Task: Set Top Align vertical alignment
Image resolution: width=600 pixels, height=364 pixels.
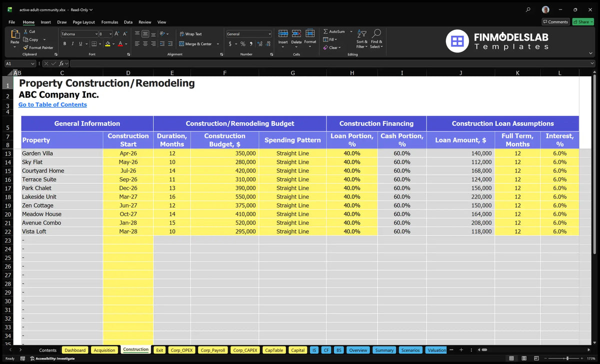Action: [x=137, y=34]
